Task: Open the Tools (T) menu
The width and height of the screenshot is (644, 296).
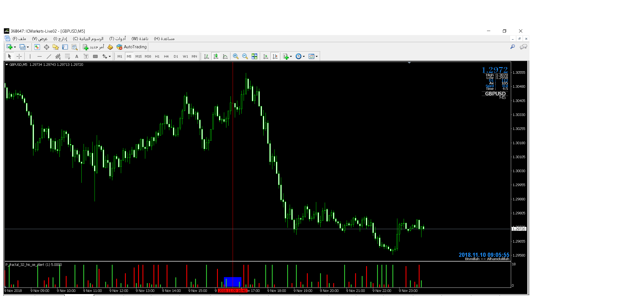Action: click(117, 39)
